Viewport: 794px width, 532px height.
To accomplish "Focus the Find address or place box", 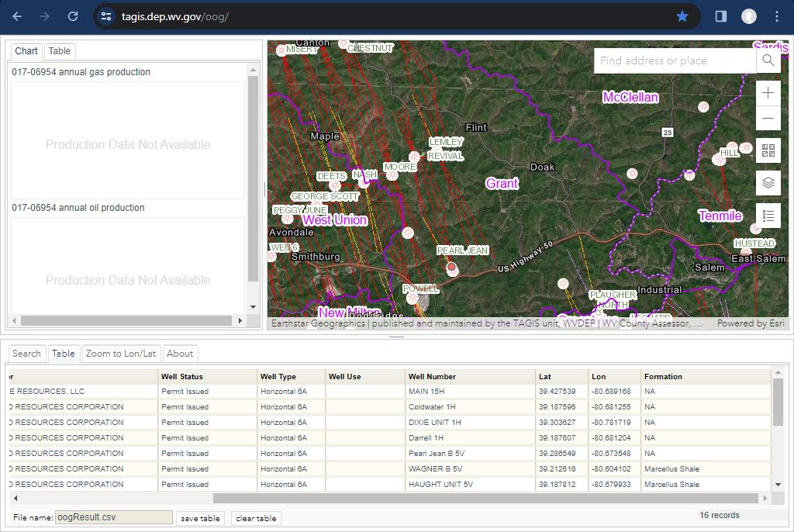I will click(x=673, y=60).
